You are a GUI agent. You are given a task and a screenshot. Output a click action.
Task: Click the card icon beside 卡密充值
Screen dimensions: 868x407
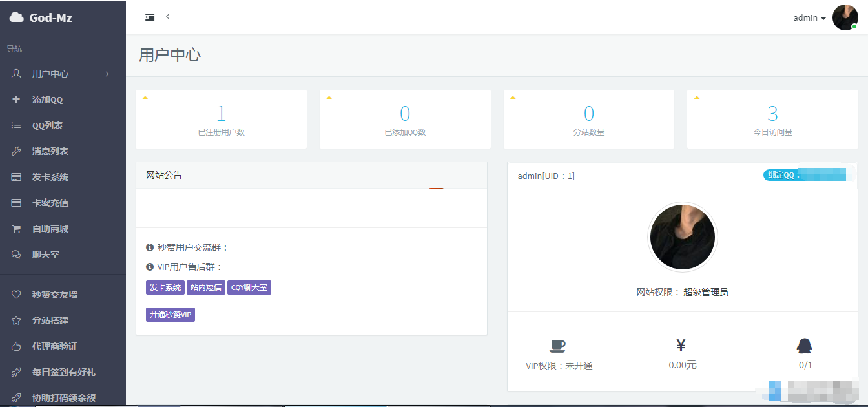click(16, 203)
